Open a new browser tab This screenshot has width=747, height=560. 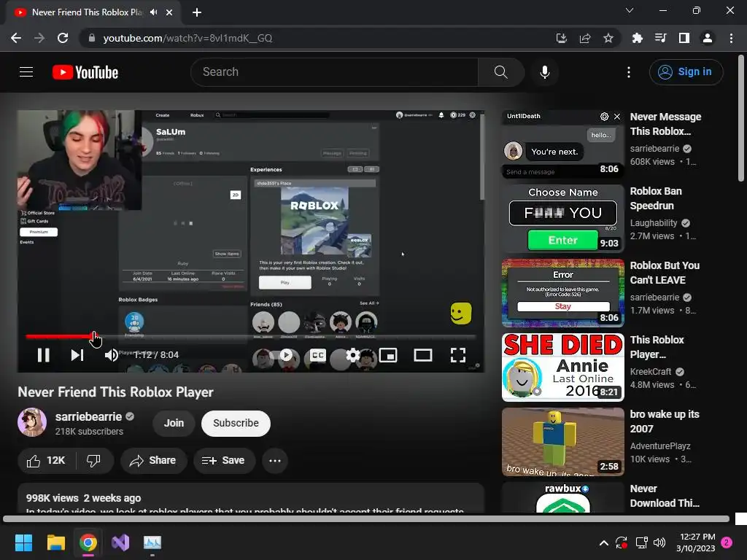click(197, 12)
